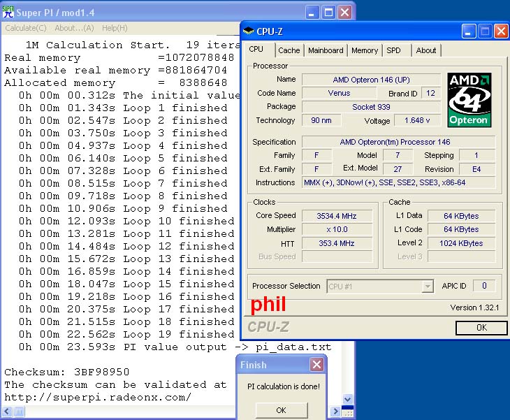Click the CPU-Z title bar chip icon
The width and height of the screenshot is (510, 420).
(x=249, y=31)
